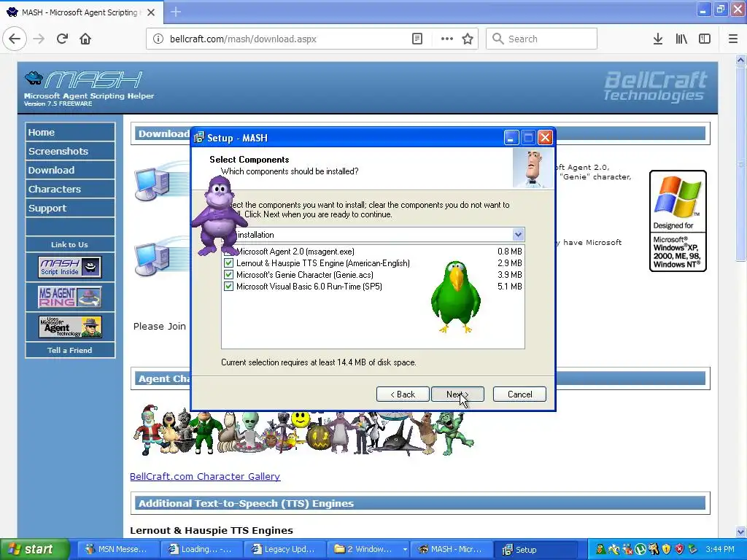Go back with the browser Back arrow

point(15,39)
